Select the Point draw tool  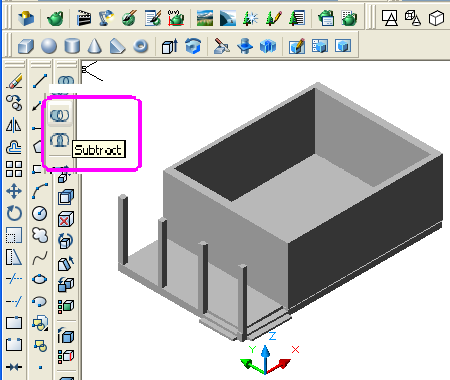coord(40,367)
